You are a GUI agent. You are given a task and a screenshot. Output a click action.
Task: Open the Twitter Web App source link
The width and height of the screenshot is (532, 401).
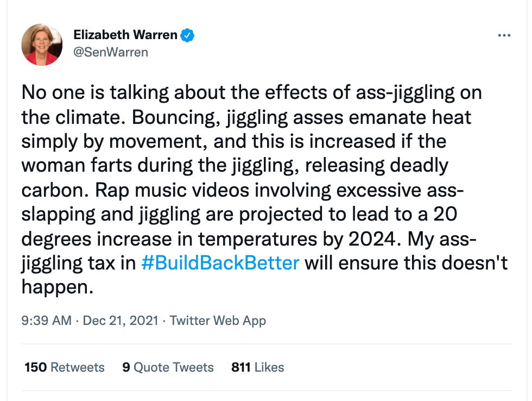218,321
